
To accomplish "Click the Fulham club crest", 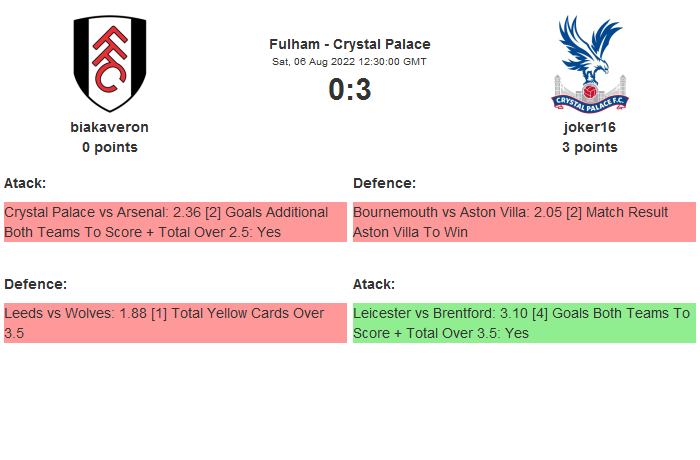I will (110, 63).
